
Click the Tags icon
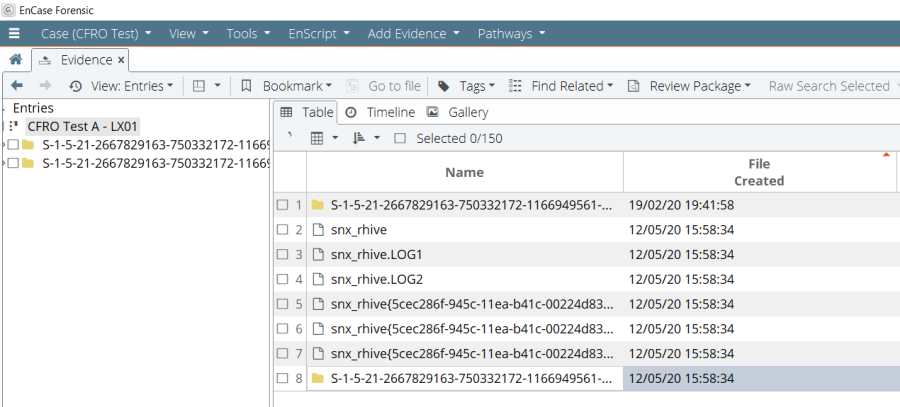444,86
